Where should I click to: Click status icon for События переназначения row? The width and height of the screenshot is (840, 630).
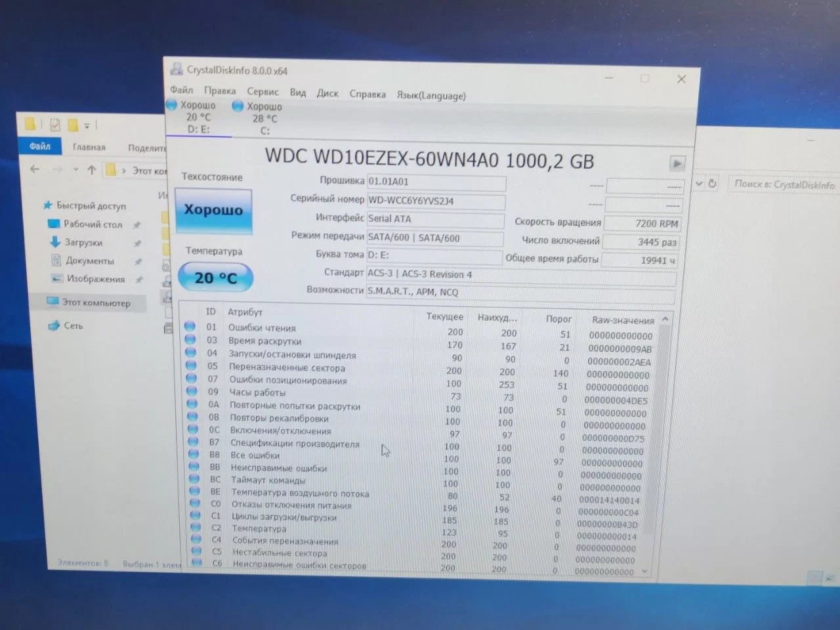click(x=196, y=539)
